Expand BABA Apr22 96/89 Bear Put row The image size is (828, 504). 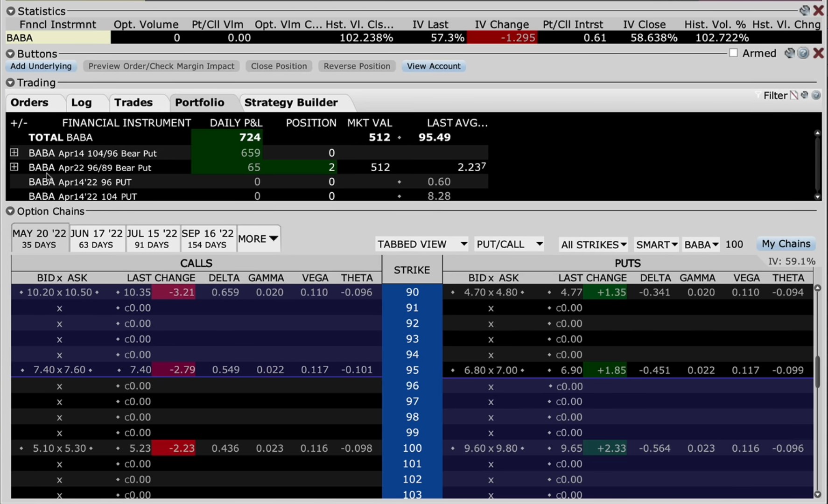coord(14,167)
